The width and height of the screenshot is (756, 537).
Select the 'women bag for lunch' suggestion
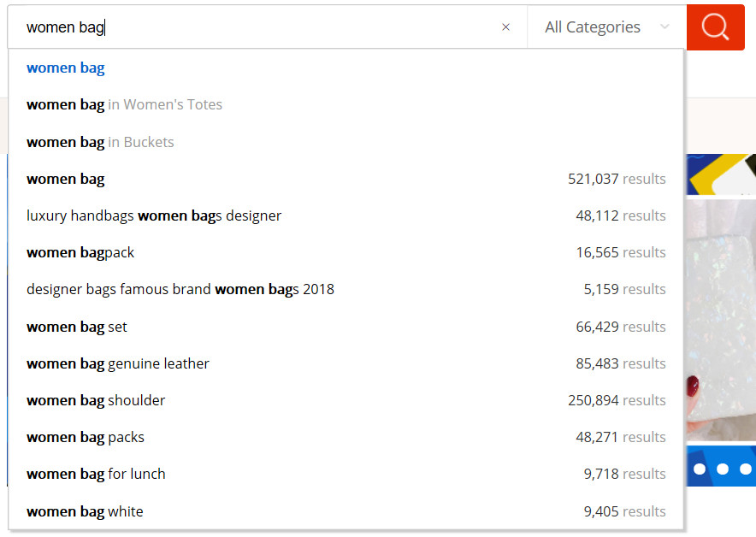[x=96, y=474]
